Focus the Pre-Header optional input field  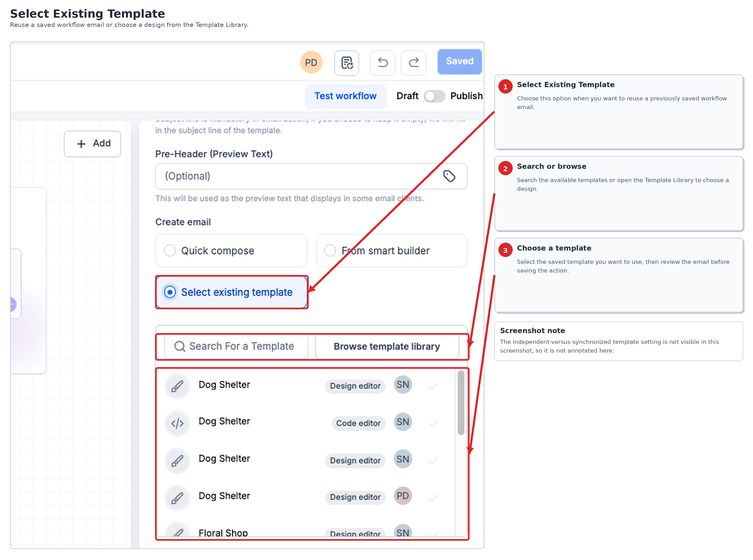pyautogui.click(x=311, y=176)
